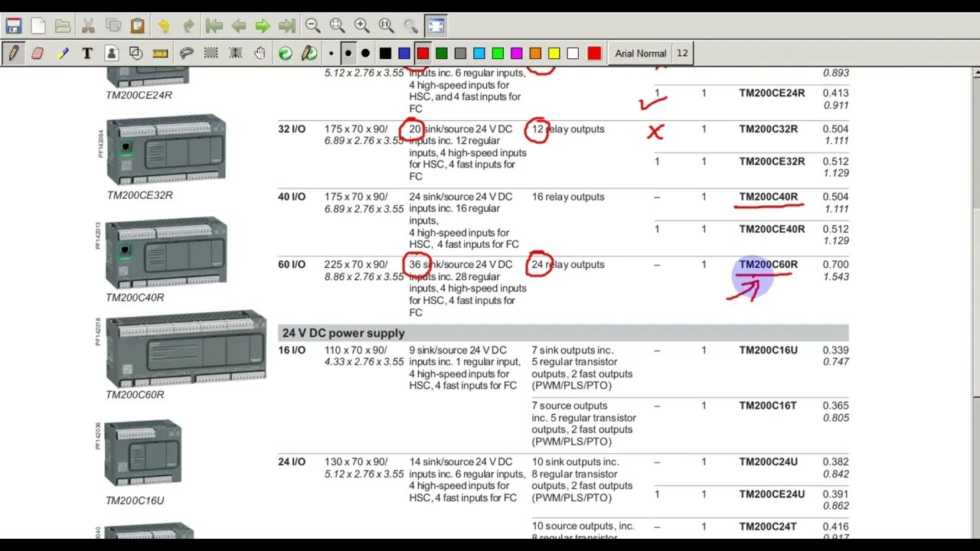
Task: Switch to the default pen
Action: [309, 53]
